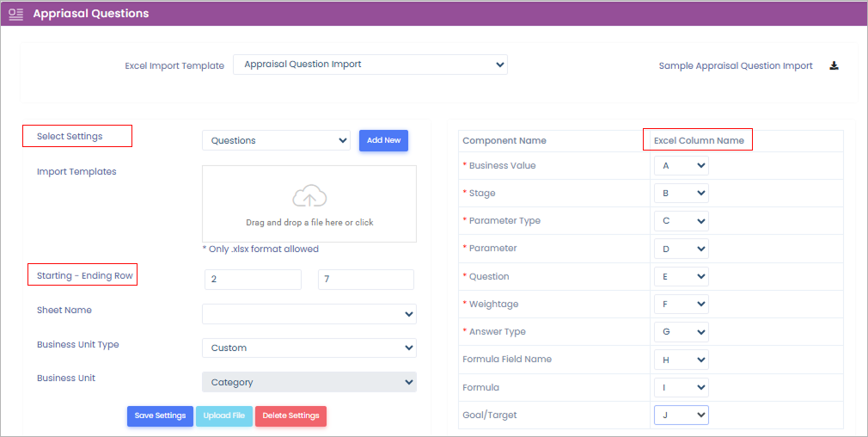This screenshot has width=868, height=437.
Task: Change the Weightage column letter dropdown
Action: pos(682,304)
